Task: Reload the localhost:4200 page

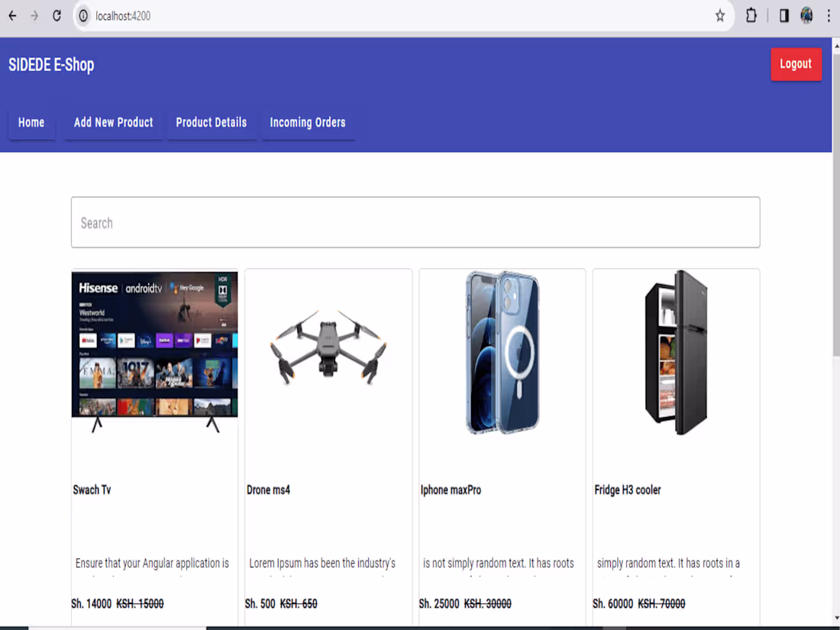Action: 57,15
